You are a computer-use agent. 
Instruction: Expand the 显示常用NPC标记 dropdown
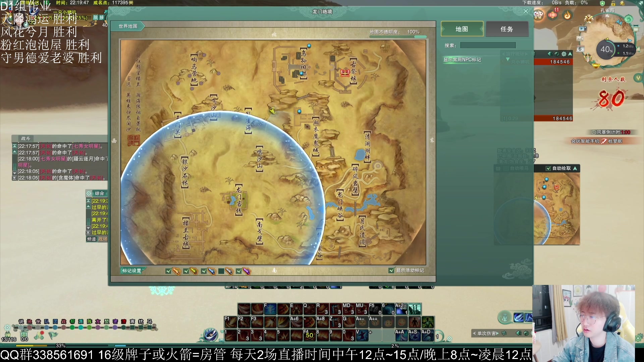(507, 60)
